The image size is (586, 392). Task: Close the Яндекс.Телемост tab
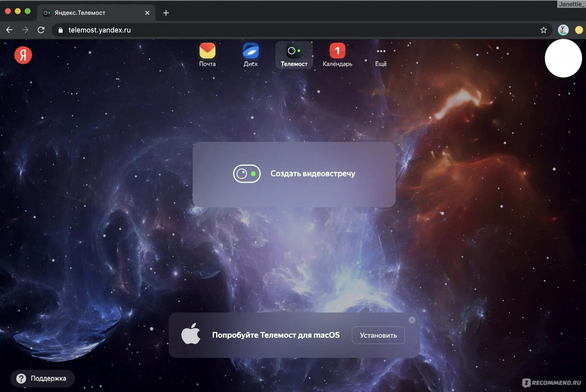[x=147, y=13]
